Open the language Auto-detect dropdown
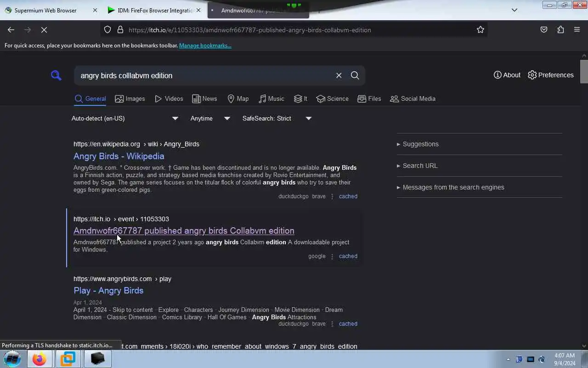This screenshot has height=368, width=588. 125,118
